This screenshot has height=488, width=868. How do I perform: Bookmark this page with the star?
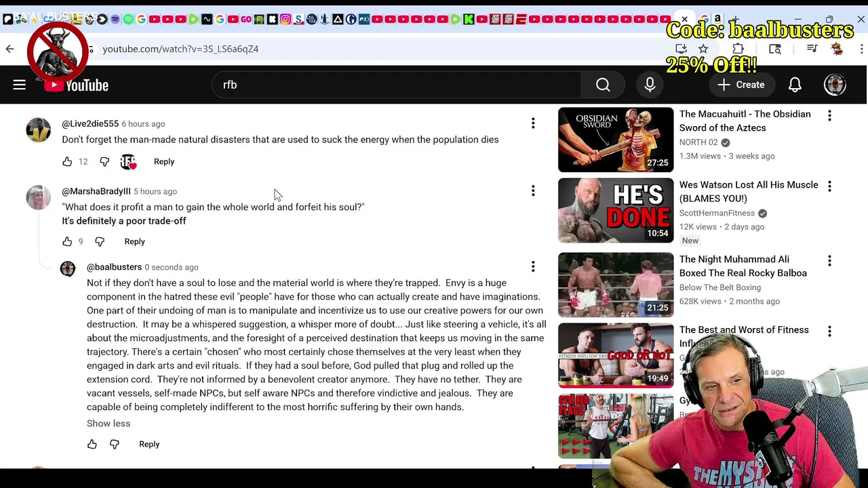coord(703,49)
